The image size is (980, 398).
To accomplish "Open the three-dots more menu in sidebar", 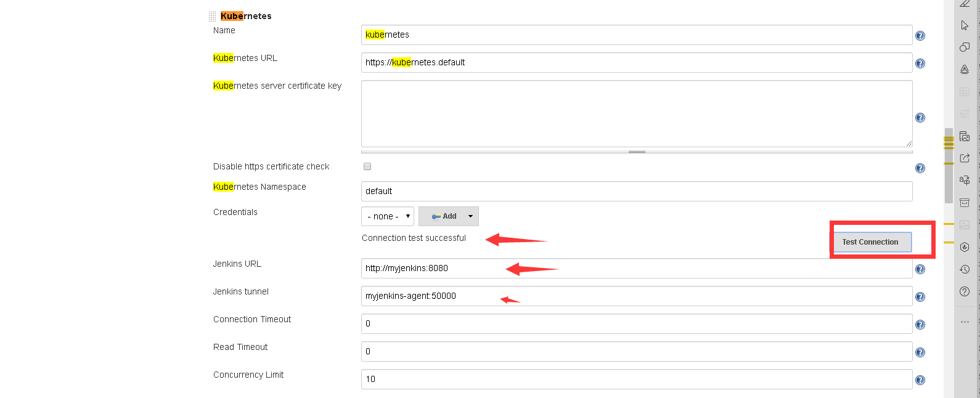I will tap(965, 322).
